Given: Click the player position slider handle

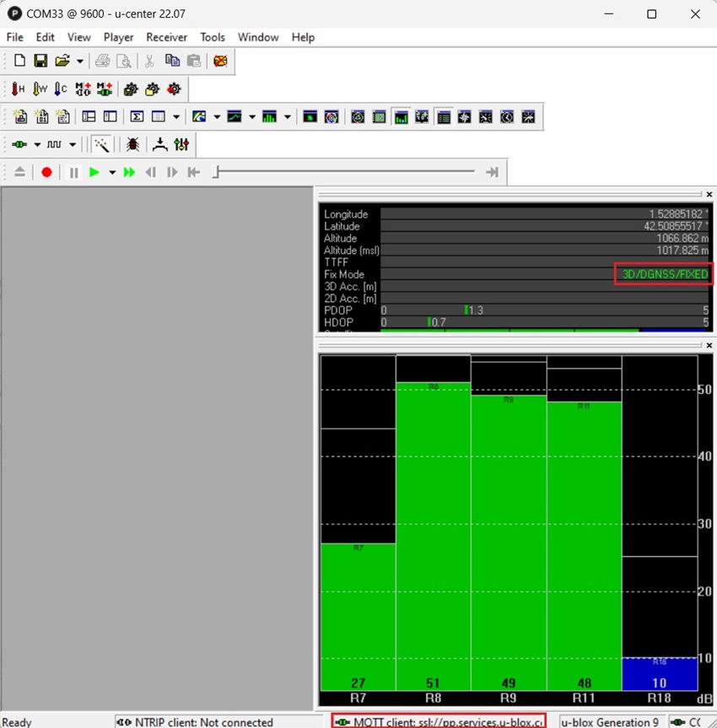Looking at the screenshot, I should 217,172.
